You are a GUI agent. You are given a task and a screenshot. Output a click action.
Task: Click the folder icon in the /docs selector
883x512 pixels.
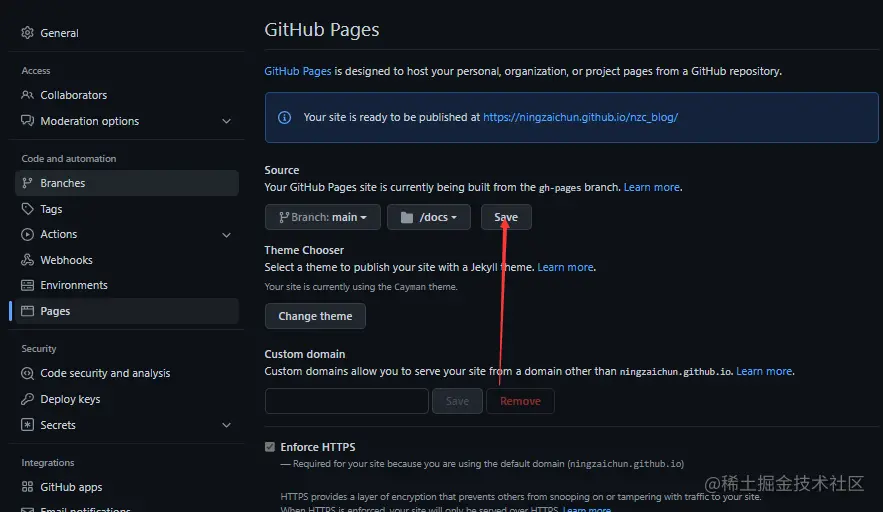point(407,217)
